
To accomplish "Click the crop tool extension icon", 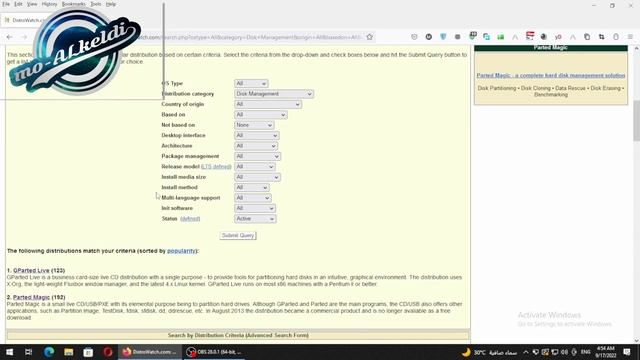I will (602, 37).
